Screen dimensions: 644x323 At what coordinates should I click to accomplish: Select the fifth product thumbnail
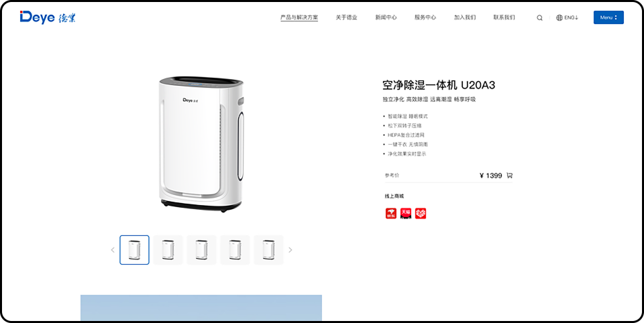268,250
